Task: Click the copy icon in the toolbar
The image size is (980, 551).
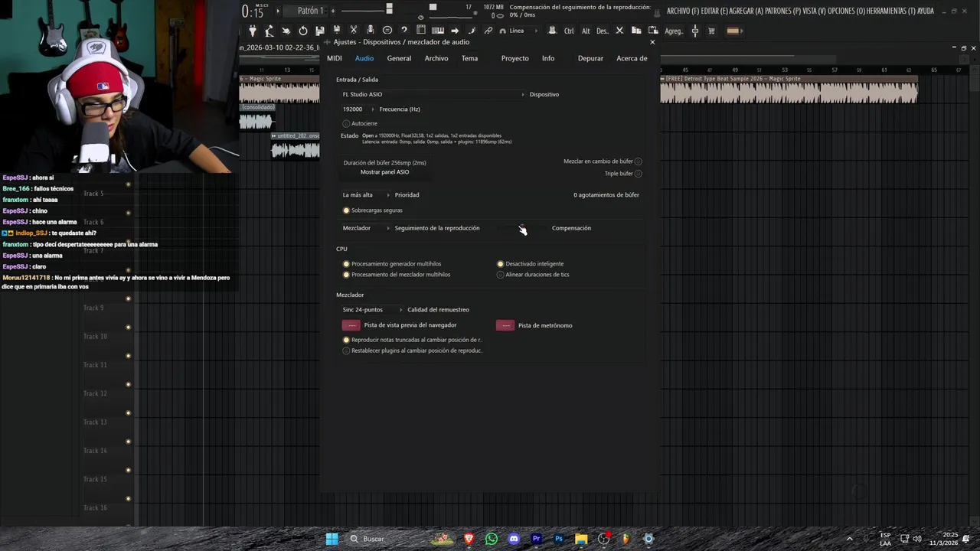Action: [x=636, y=31]
